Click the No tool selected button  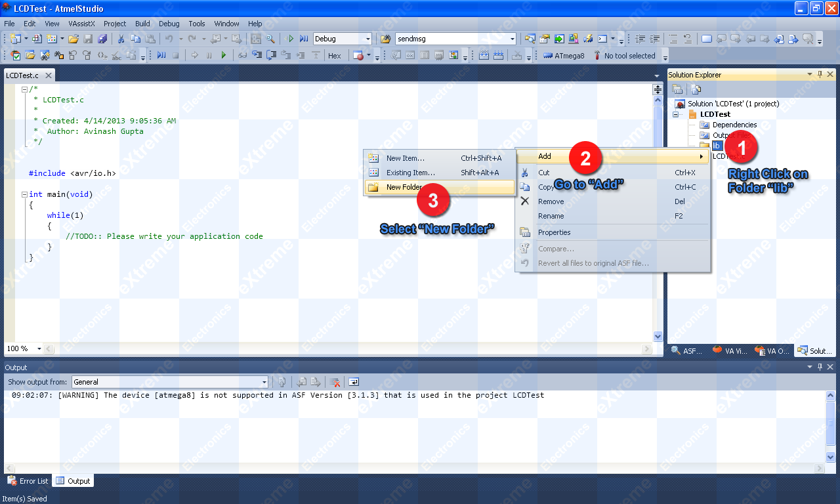623,56
